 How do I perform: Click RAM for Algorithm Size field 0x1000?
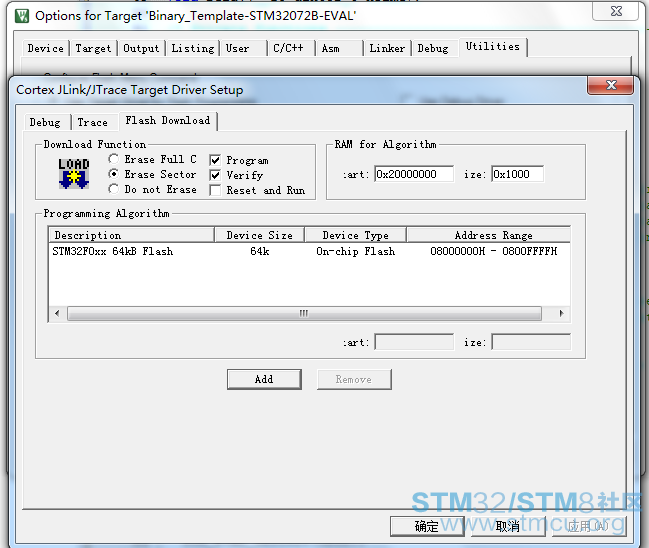[x=517, y=174]
